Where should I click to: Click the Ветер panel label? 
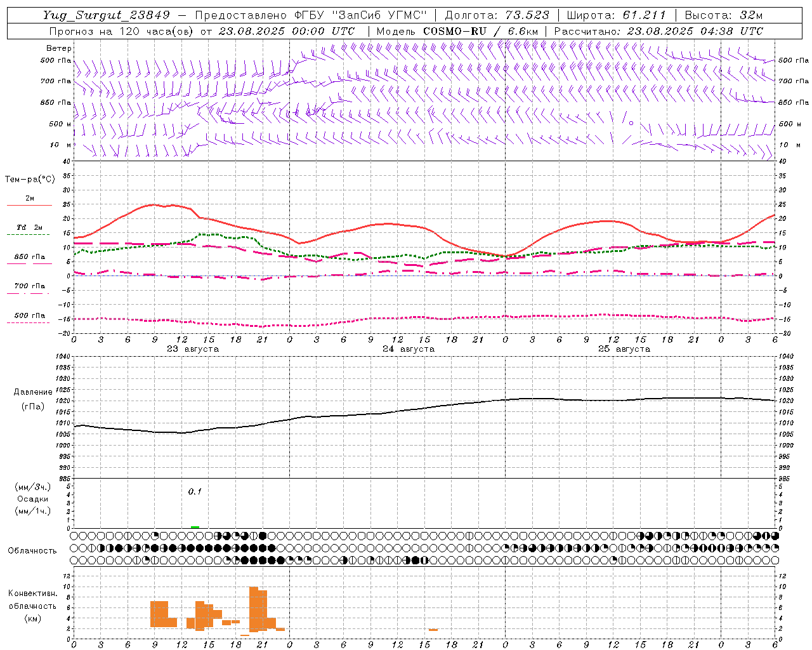tap(59, 48)
